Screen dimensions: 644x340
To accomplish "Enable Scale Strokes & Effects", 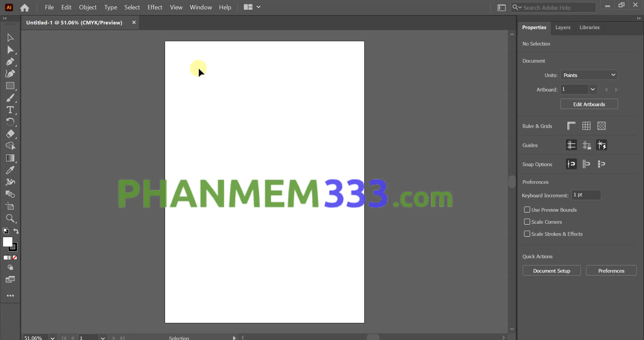I will click(x=527, y=233).
